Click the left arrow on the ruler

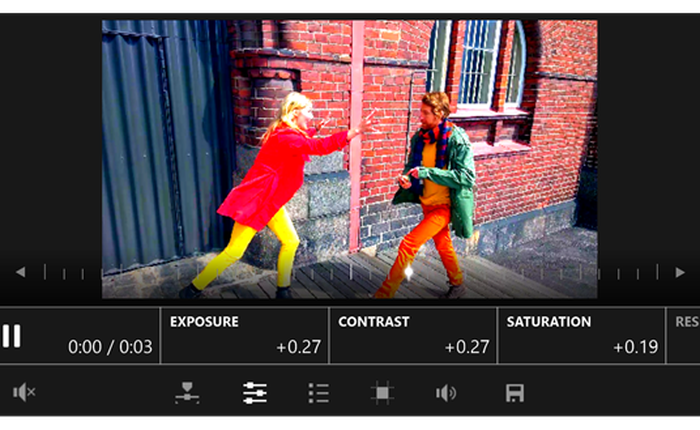20,272
